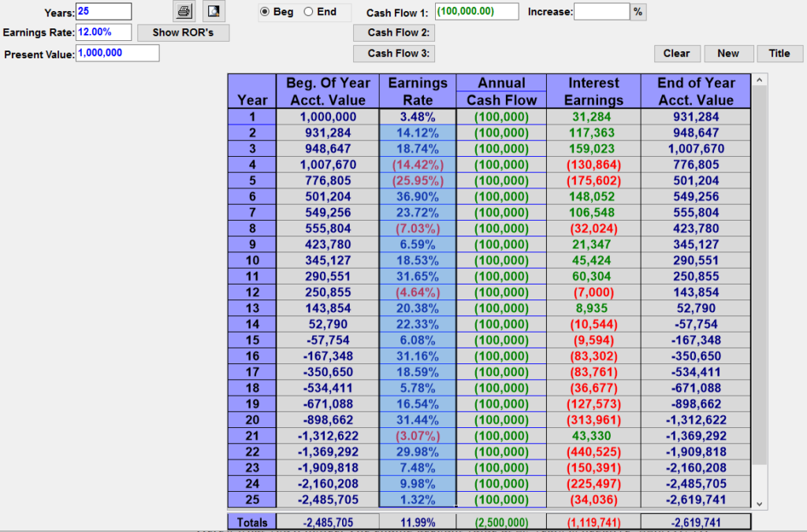Click the export icon beside the printer

pyautogui.click(x=213, y=11)
